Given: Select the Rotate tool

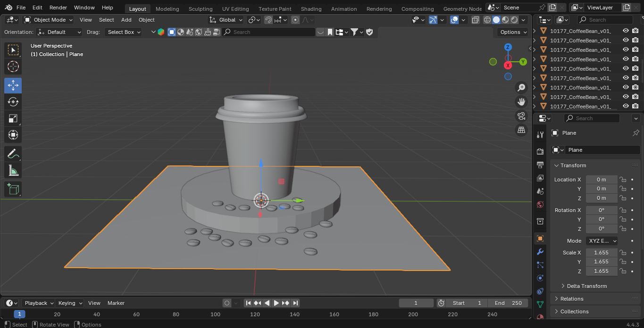Looking at the screenshot, I should [13, 102].
